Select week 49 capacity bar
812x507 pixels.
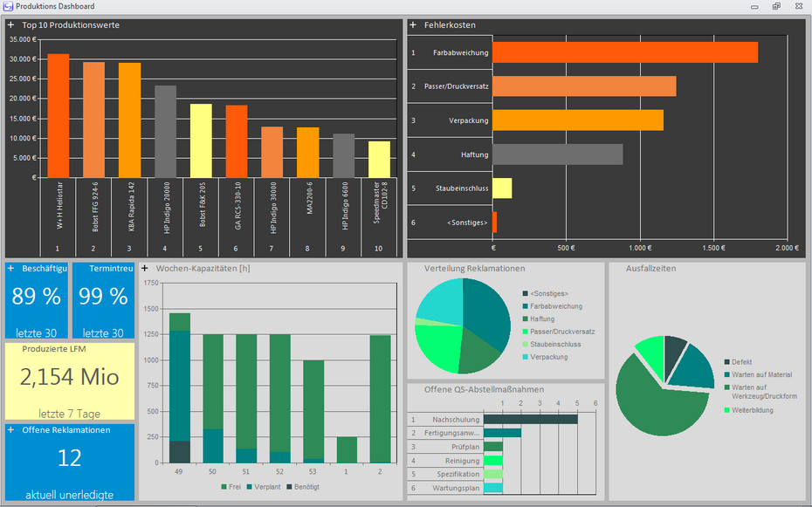(x=180, y=388)
